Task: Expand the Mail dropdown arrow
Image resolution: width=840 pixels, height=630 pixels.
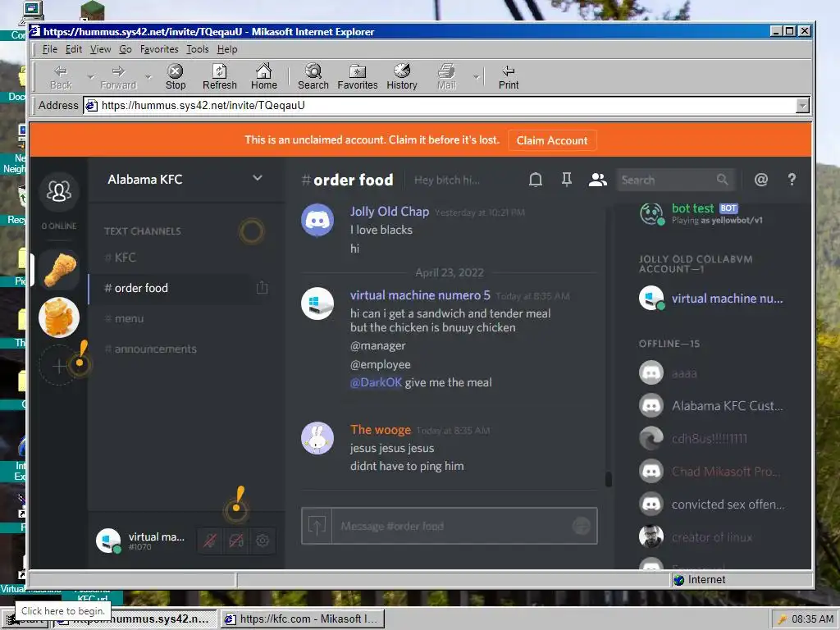Action: (477, 77)
